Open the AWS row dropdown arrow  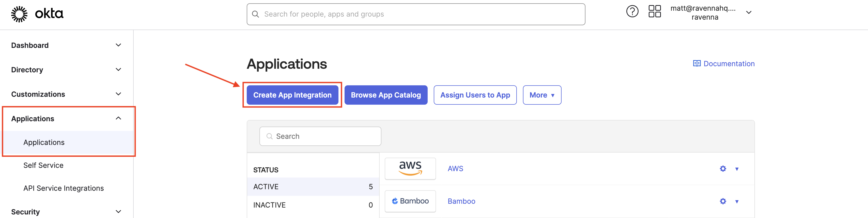click(x=737, y=169)
